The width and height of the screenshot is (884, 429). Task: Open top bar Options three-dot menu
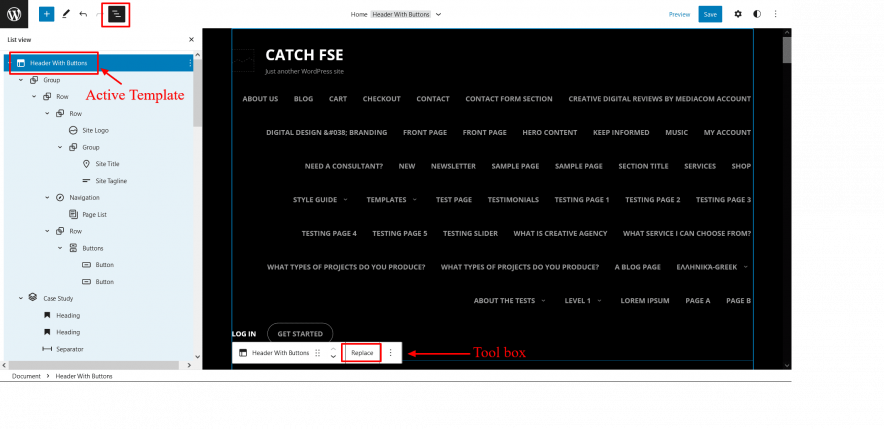776,14
